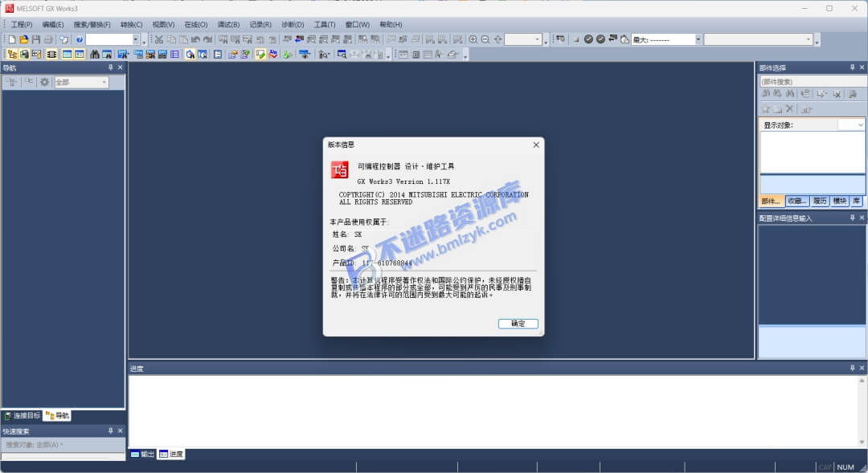The width and height of the screenshot is (868, 473).
Task: Close the 导航 navigation panel
Action: [120, 67]
